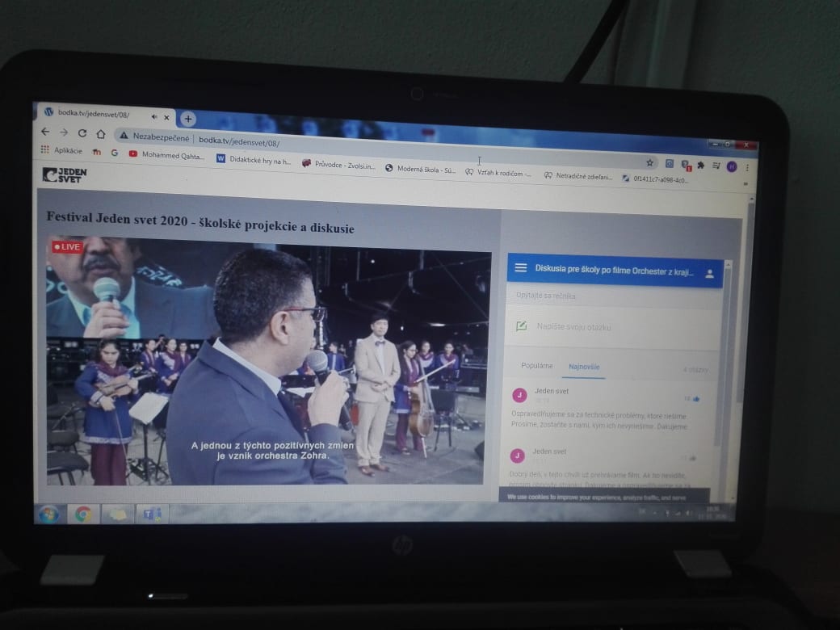The image size is (840, 630).
Task: Open the 0f1411c7-a098-4c0... bookmark
Action: [x=655, y=179]
